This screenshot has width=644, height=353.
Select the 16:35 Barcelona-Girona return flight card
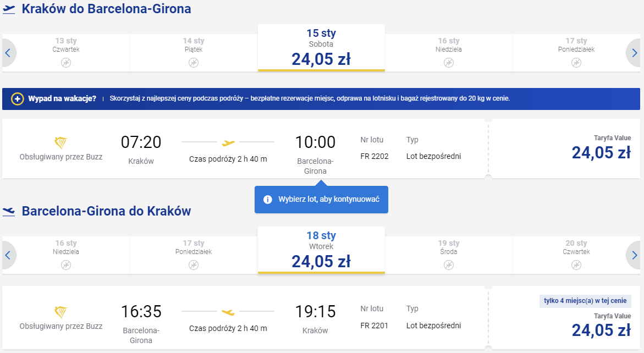pos(245,318)
